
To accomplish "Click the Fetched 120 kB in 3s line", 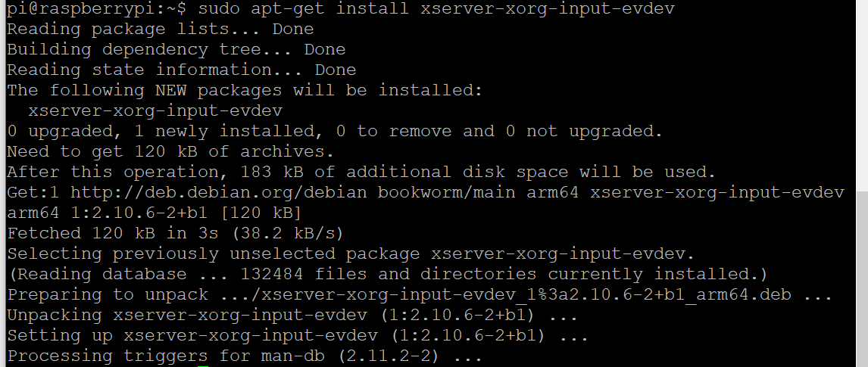I will pyautogui.click(x=176, y=233).
